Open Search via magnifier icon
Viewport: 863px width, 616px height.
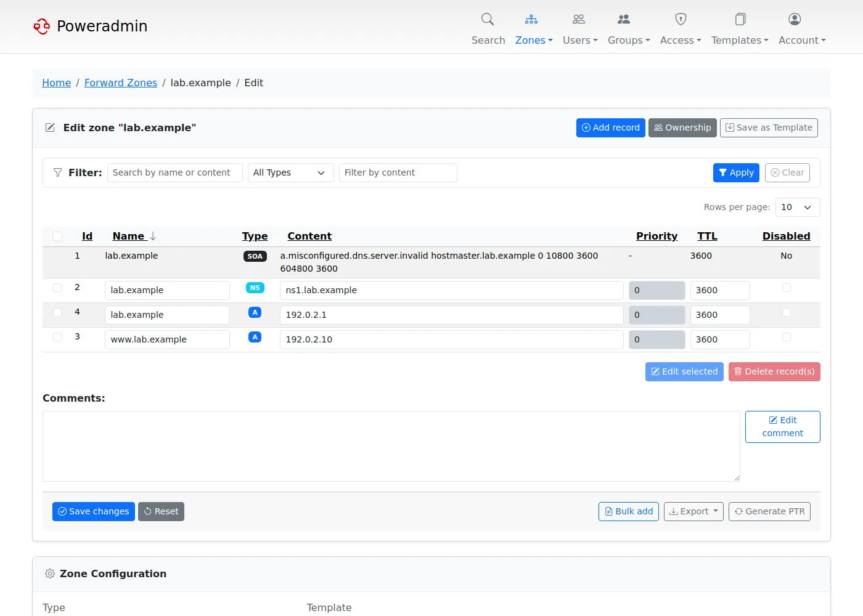pyautogui.click(x=488, y=19)
